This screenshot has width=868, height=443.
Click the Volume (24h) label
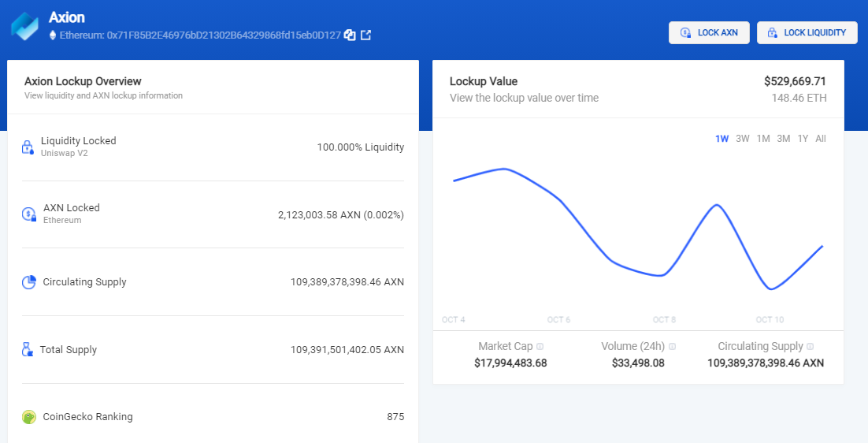pyautogui.click(x=632, y=346)
